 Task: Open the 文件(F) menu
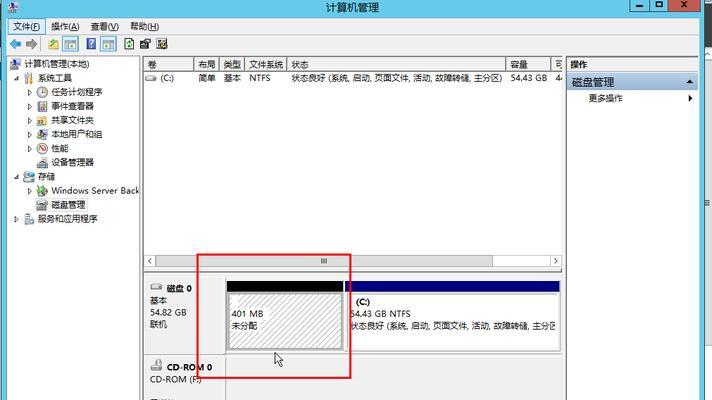click(26, 26)
